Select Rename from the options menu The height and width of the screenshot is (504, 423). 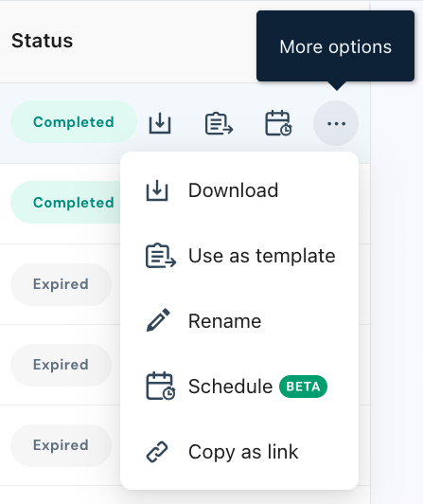click(x=239, y=321)
